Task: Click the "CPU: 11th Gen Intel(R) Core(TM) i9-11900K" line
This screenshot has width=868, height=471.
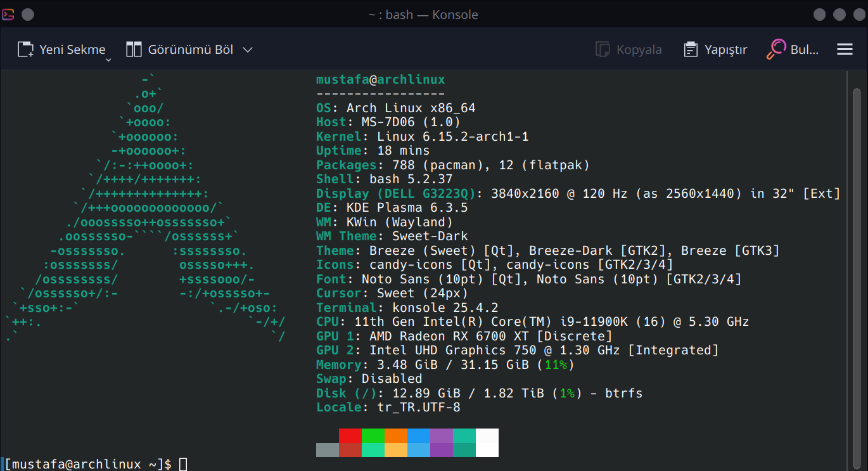Action: click(533, 322)
